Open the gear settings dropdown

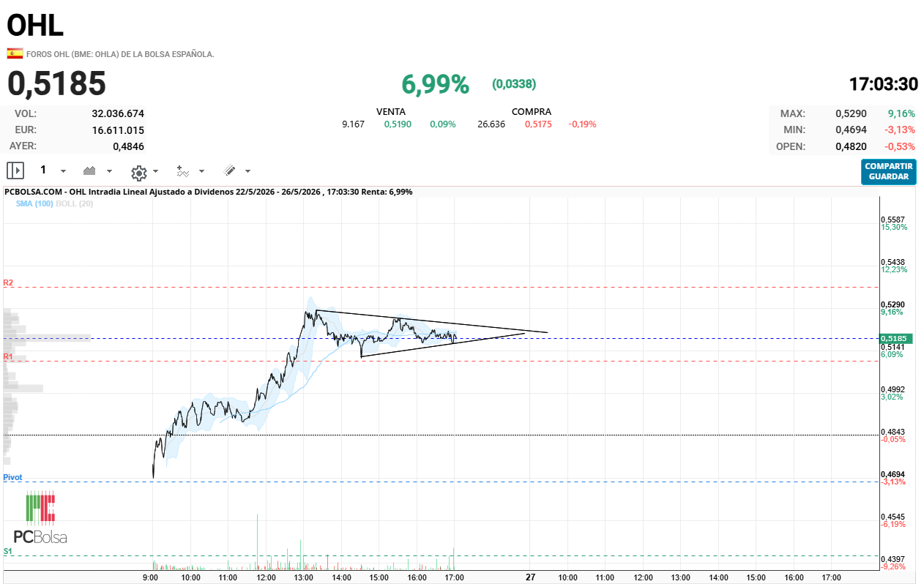(144, 171)
